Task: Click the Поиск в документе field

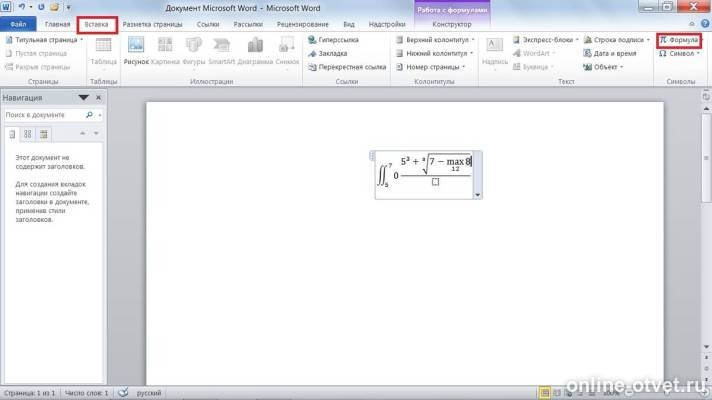Action: point(44,115)
